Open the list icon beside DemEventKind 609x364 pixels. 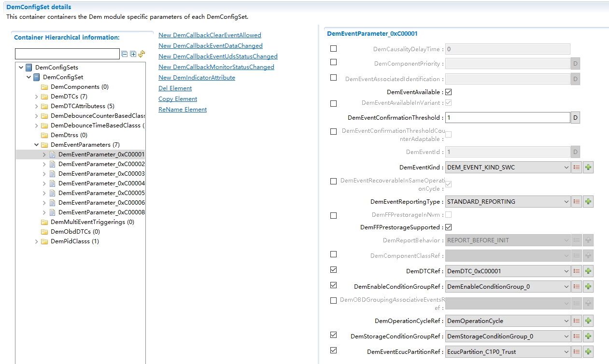click(577, 167)
